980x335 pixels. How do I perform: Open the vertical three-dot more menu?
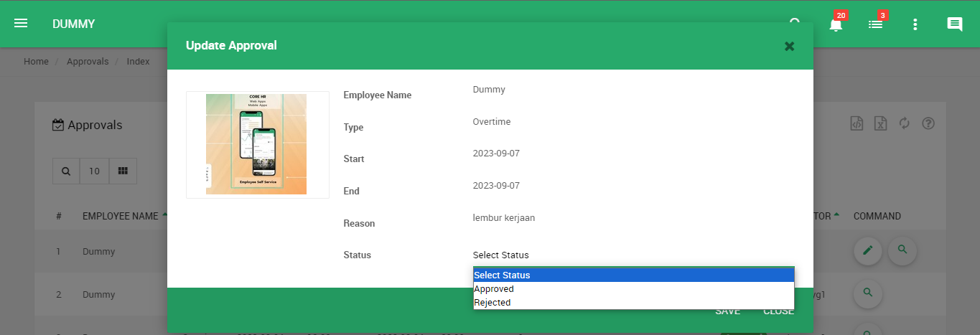tap(915, 24)
